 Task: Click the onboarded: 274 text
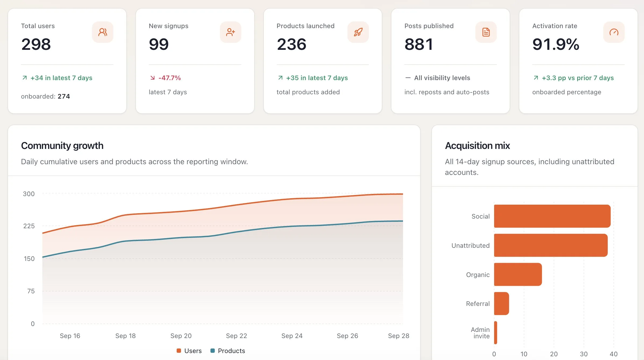45,96
